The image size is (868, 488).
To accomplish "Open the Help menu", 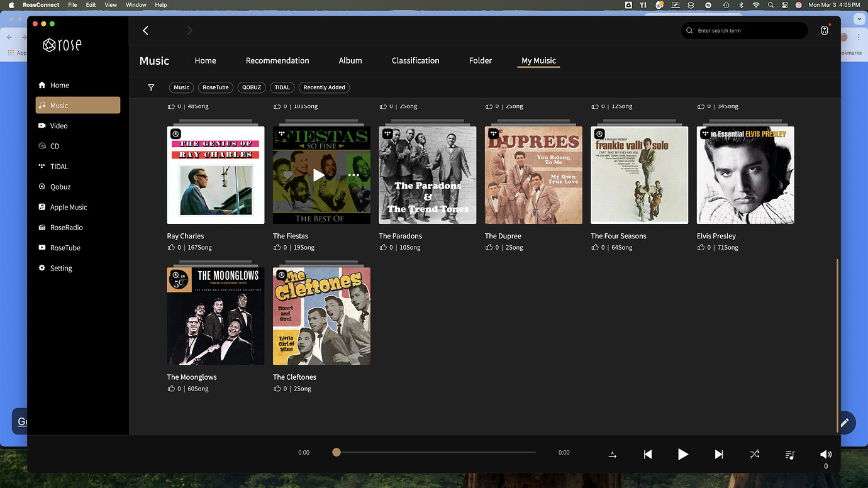I will coord(161,4).
